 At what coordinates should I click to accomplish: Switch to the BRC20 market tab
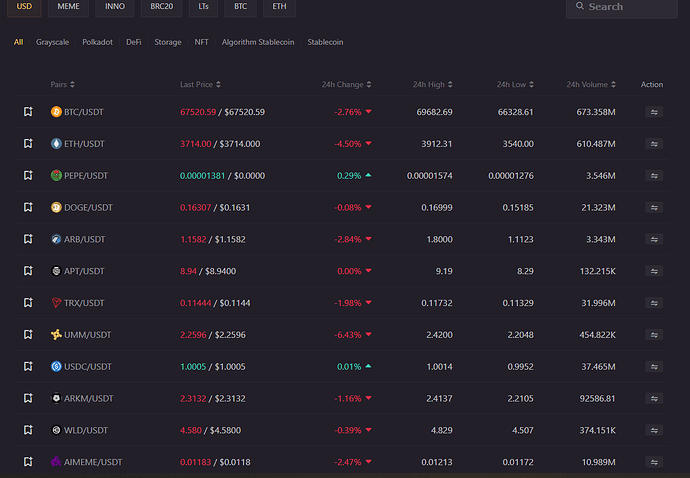(x=161, y=7)
